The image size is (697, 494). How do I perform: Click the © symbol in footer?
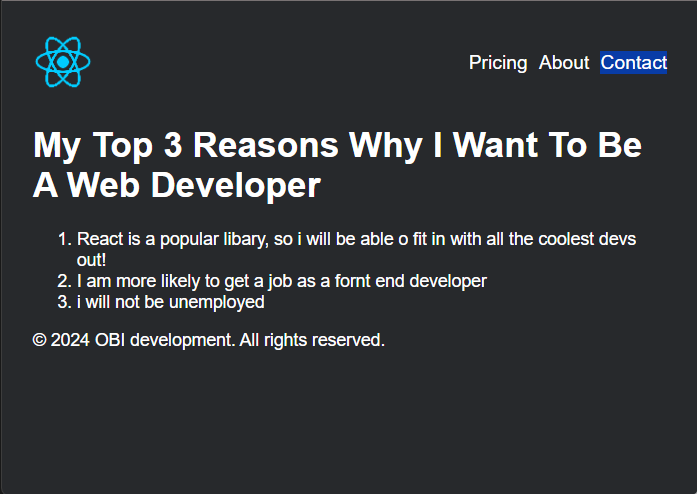(x=40, y=340)
